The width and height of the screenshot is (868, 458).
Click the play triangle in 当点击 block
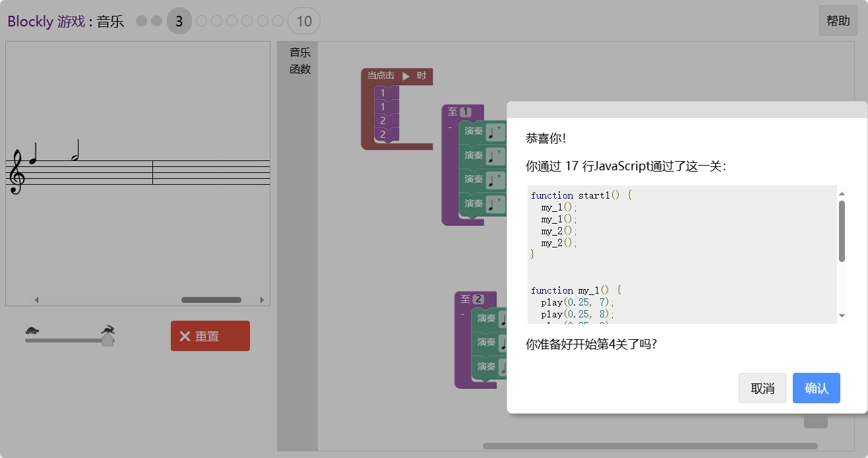(406, 76)
